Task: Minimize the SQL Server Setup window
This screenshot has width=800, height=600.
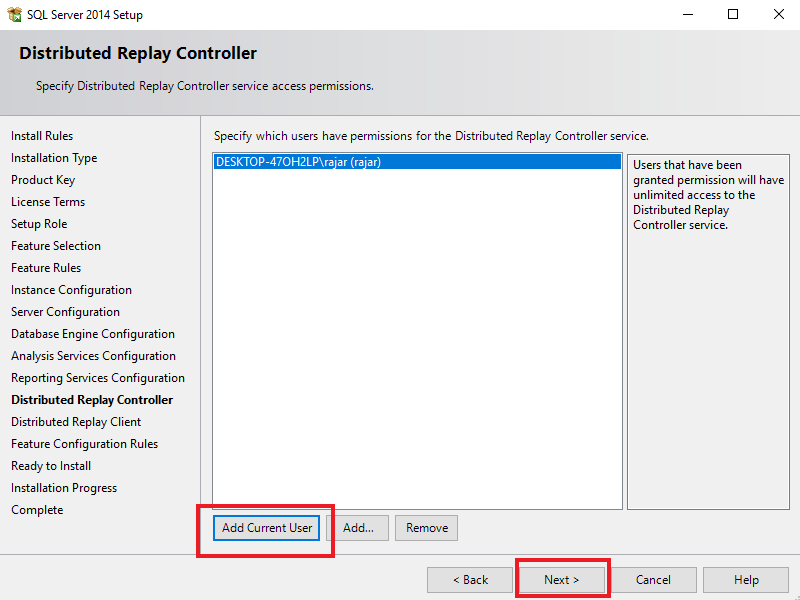Action: click(x=688, y=14)
